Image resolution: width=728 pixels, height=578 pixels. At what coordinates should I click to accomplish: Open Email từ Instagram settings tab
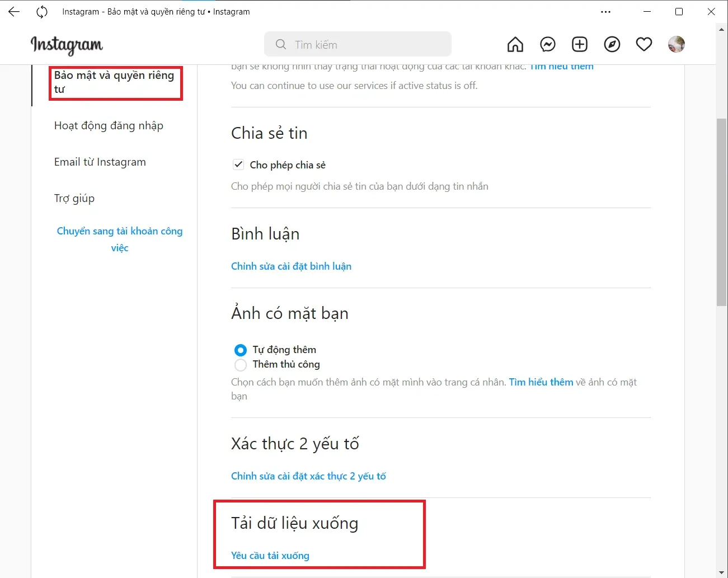pyautogui.click(x=100, y=162)
